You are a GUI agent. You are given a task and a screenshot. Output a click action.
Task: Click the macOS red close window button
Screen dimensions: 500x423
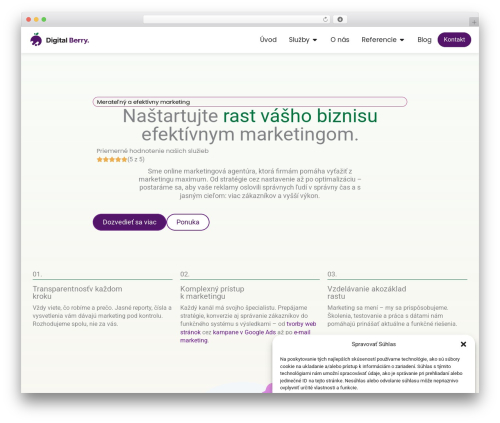(x=29, y=20)
